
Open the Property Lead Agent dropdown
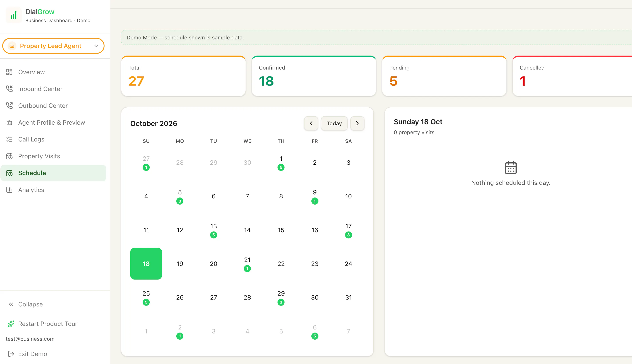tap(53, 46)
